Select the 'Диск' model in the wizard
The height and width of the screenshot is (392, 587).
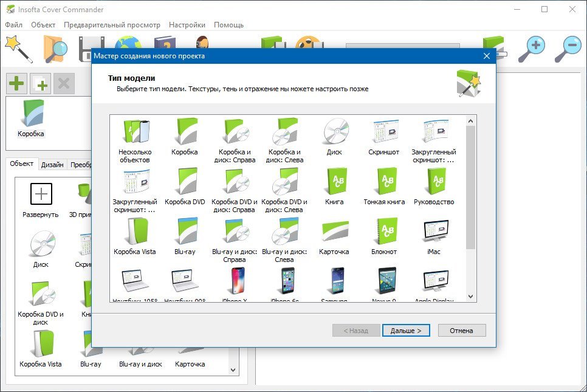(334, 137)
